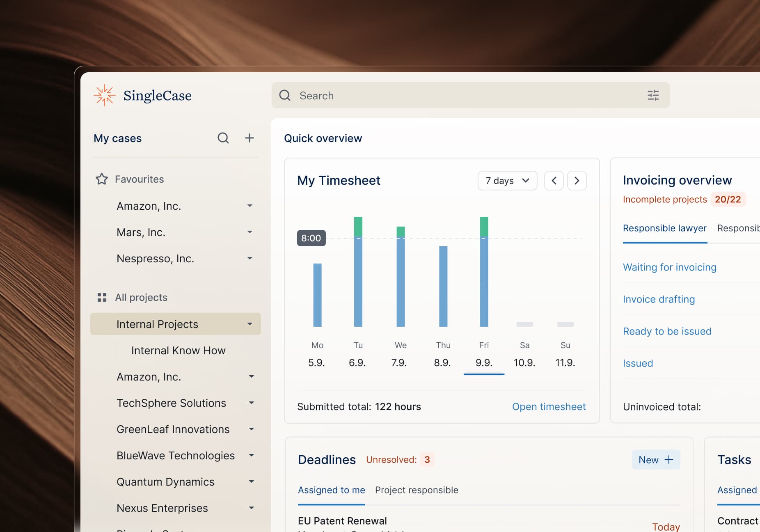This screenshot has width=760, height=532.
Task: Navigate to next week with right arrow
Action: point(577,181)
